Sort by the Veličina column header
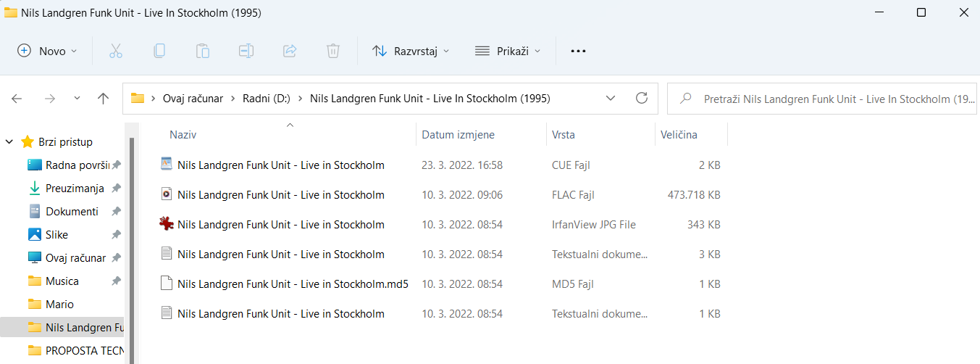Viewport: 980px width, 364px height. pos(691,135)
